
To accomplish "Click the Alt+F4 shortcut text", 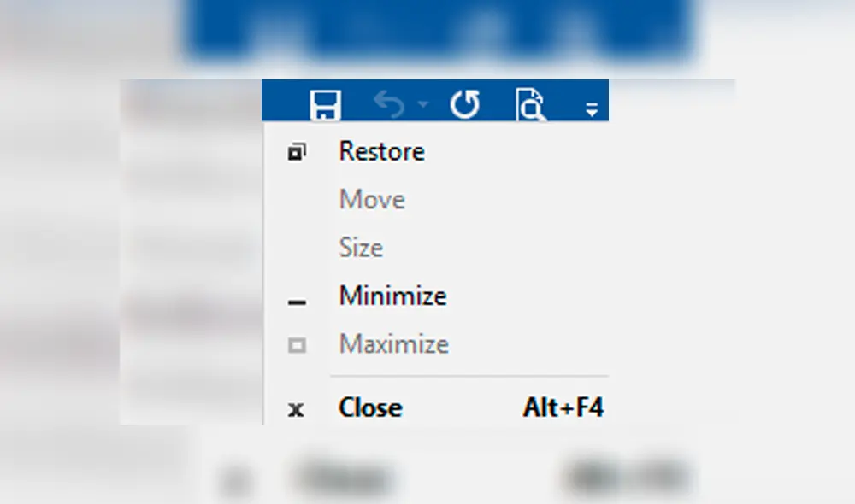I will [x=563, y=408].
